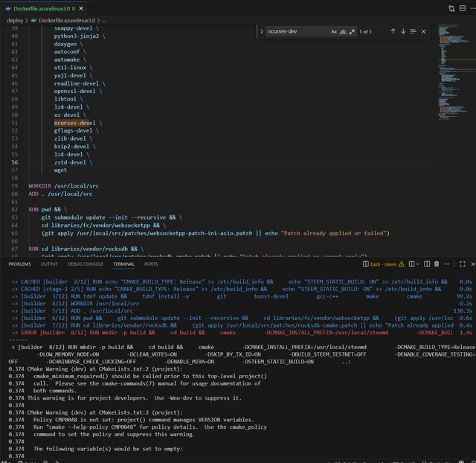476x463 pixels.
Task: Toggle Use Regular Expression in find widget
Action: [352, 31]
